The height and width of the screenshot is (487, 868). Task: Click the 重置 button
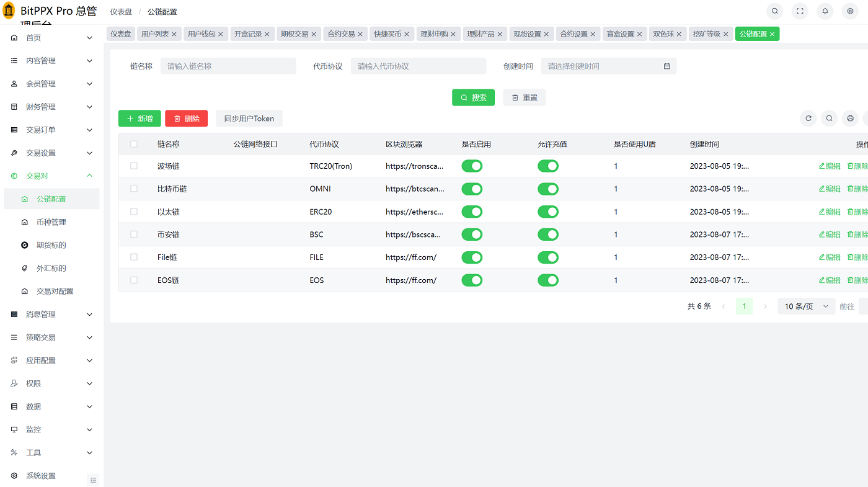pos(524,97)
